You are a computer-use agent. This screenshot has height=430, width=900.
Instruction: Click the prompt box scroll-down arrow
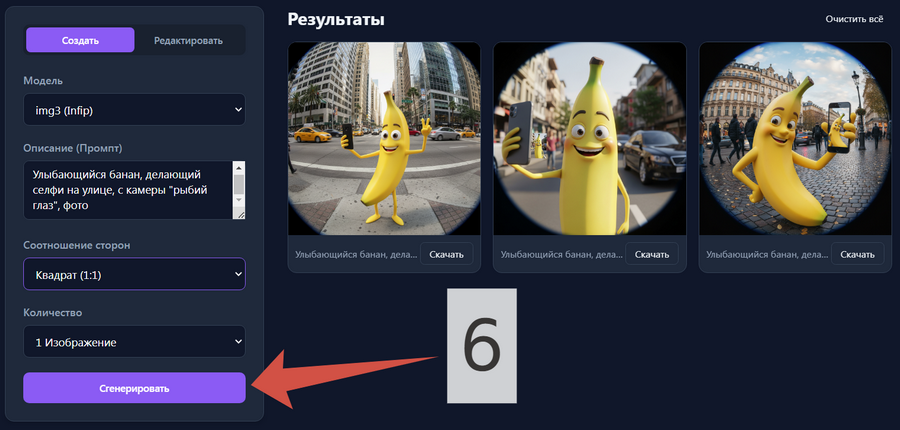coord(238,211)
